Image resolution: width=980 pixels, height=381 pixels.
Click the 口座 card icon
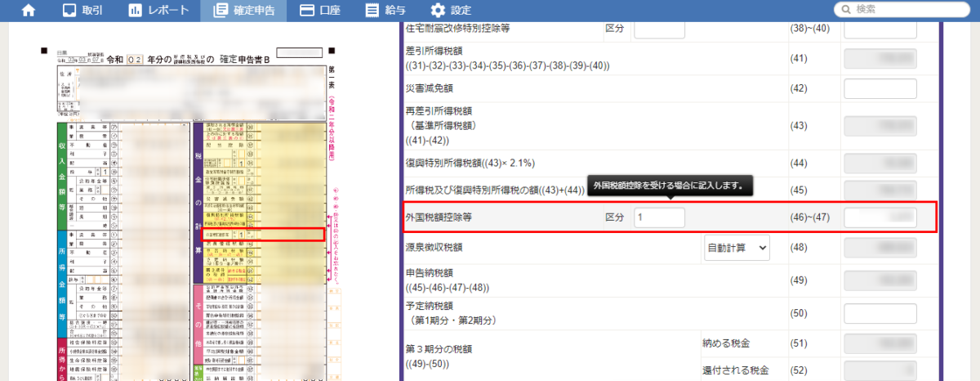[x=307, y=11]
